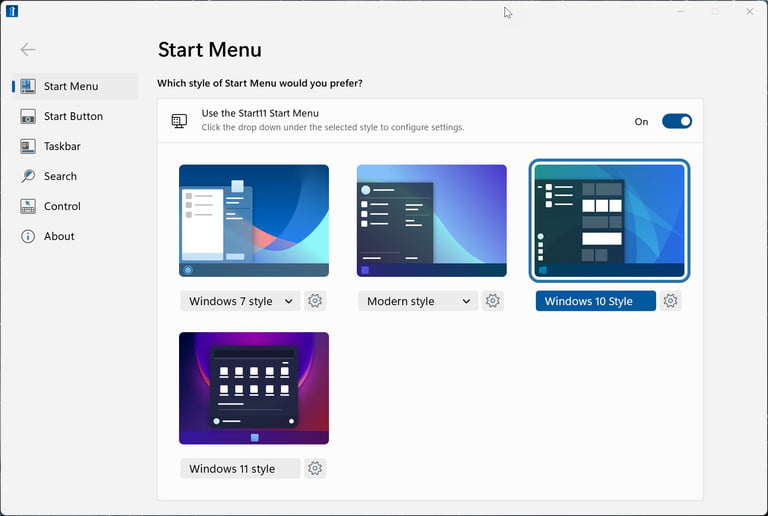Click the Start11 app logo in title bar

click(12, 12)
